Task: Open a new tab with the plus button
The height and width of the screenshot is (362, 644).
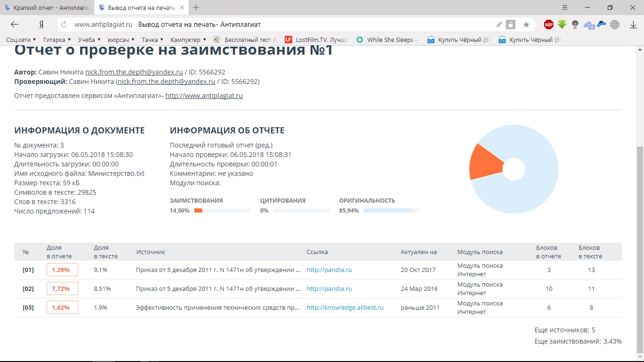Action: click(x=196, y=8)
